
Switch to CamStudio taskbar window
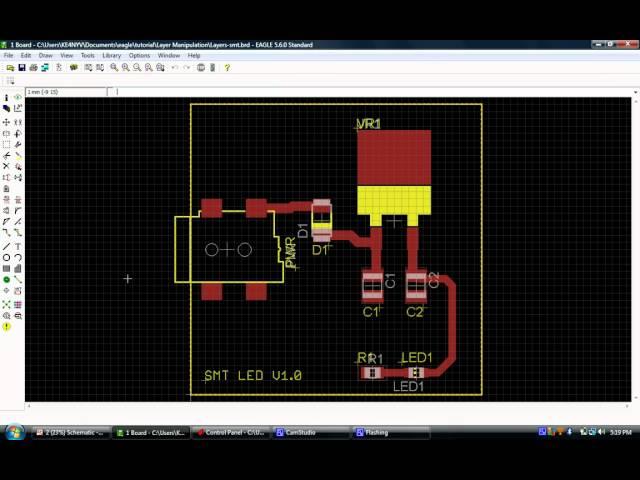(311, 432)
